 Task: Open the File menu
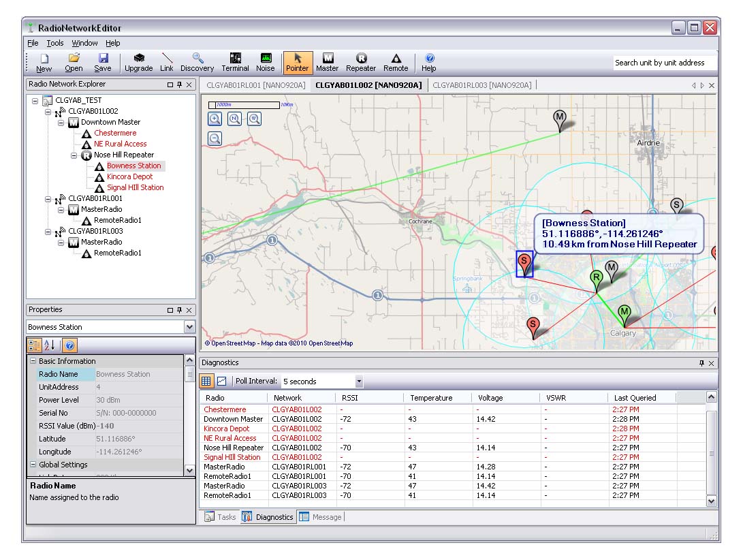33,43
